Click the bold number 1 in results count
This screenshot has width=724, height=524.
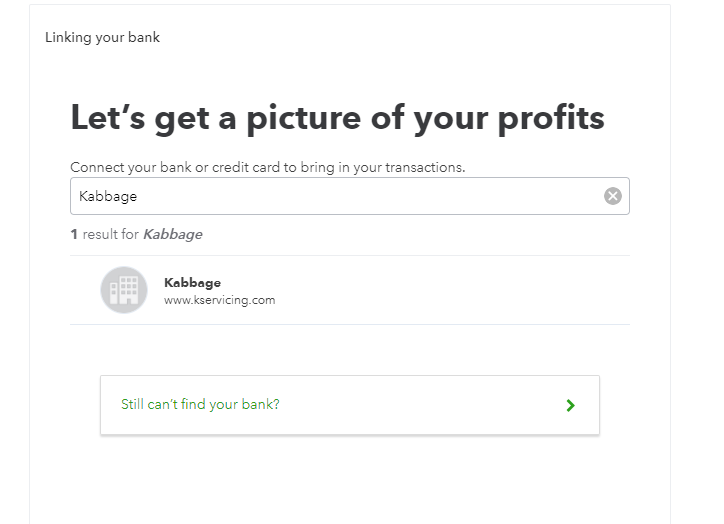point(74,235)
